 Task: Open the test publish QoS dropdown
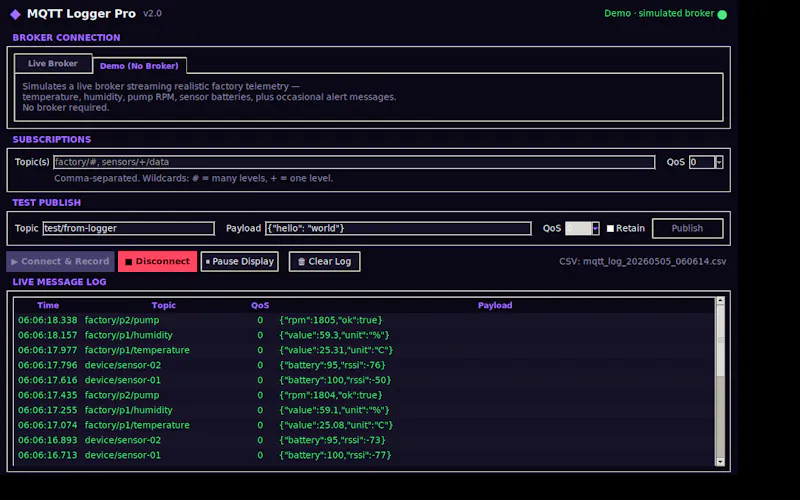tap(595, 228)
